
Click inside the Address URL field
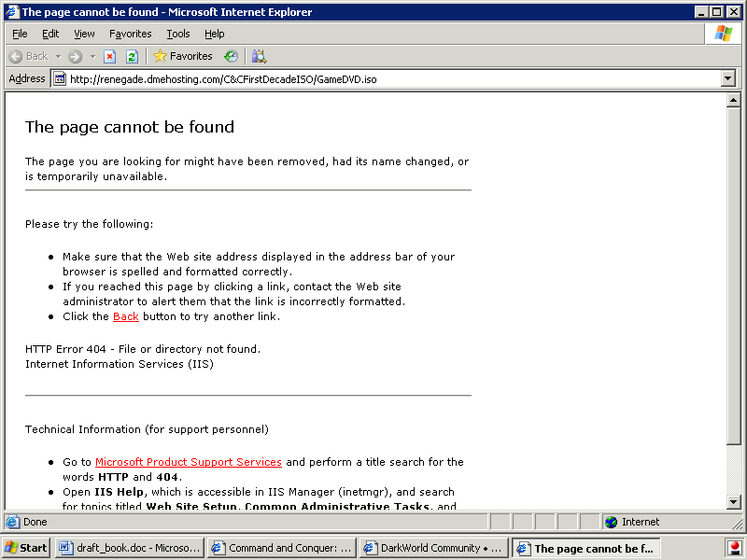click(373, 79)
